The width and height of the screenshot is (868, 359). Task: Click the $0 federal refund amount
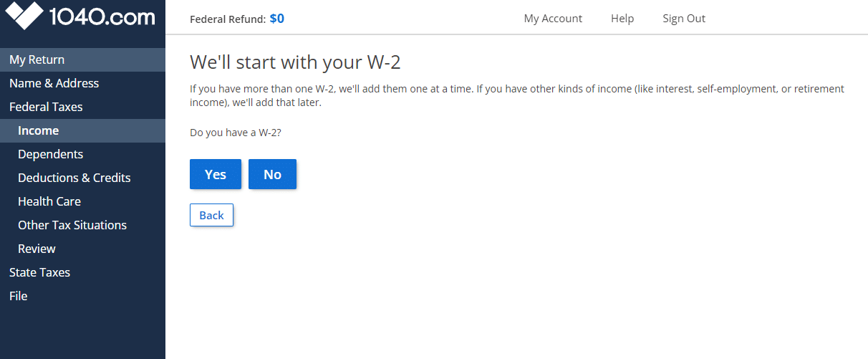[x=276, y=19]
